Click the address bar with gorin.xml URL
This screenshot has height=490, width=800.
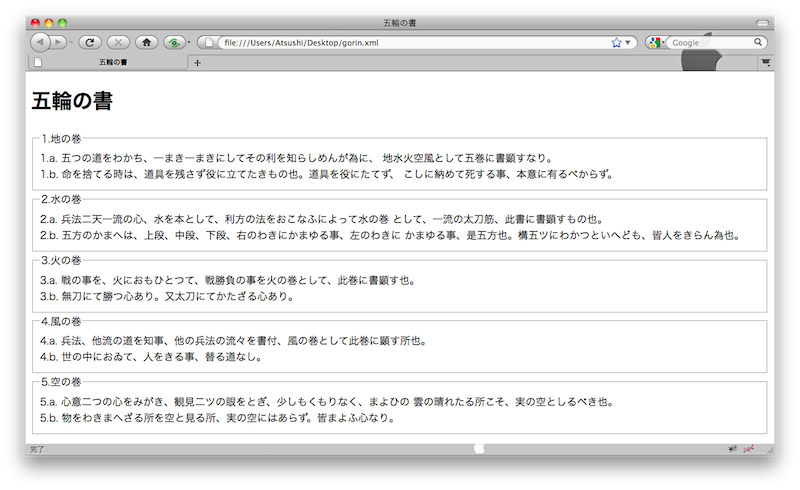coord(400,42)
